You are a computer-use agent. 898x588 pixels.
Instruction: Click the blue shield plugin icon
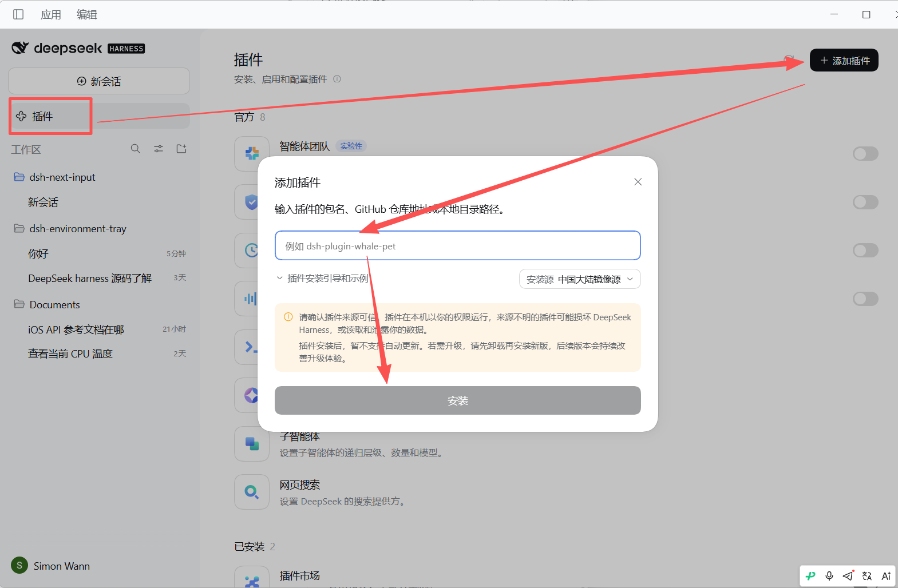coord(251,202)
